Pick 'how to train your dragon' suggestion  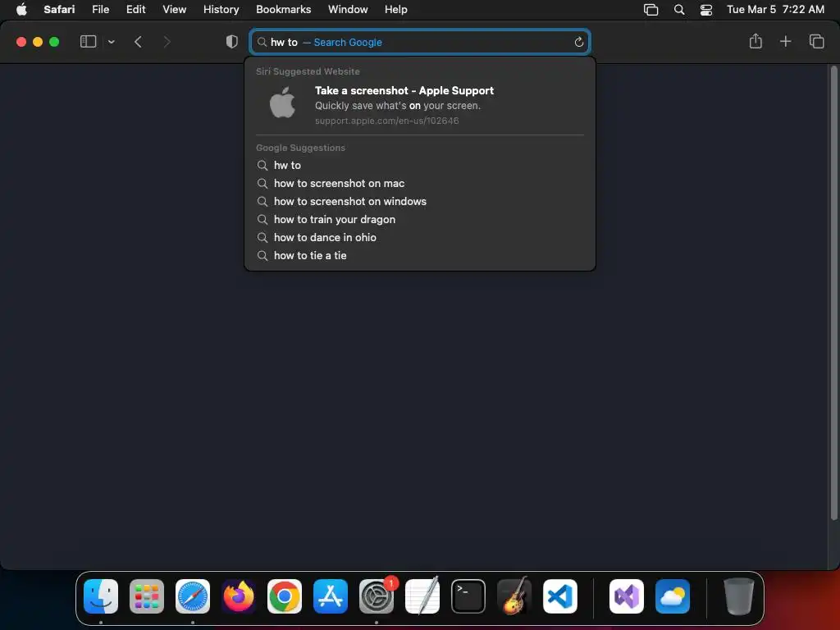click(420, 220)
